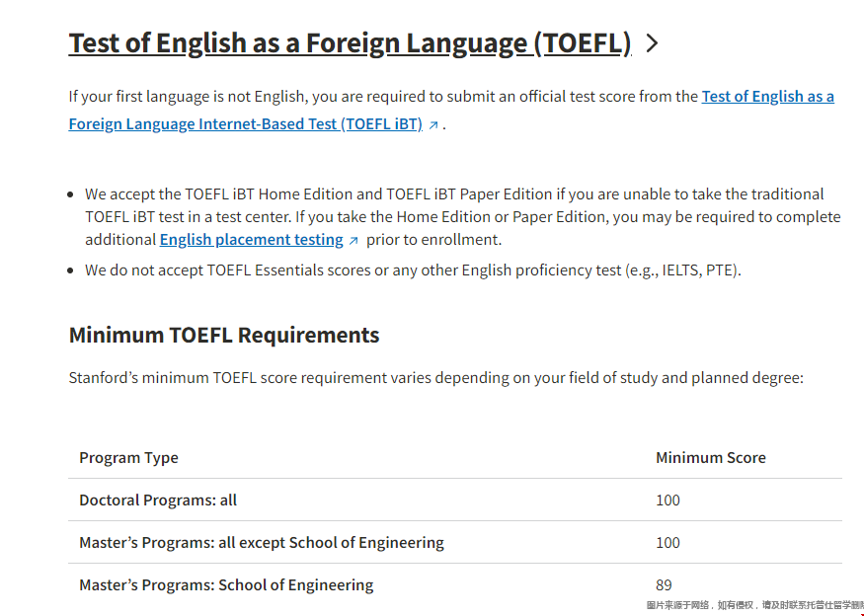This screenshot has width=864, height=616.
Task: Click the sentence starting "Stanford's minimum TOEFL score"
Action: click(435, 378)
